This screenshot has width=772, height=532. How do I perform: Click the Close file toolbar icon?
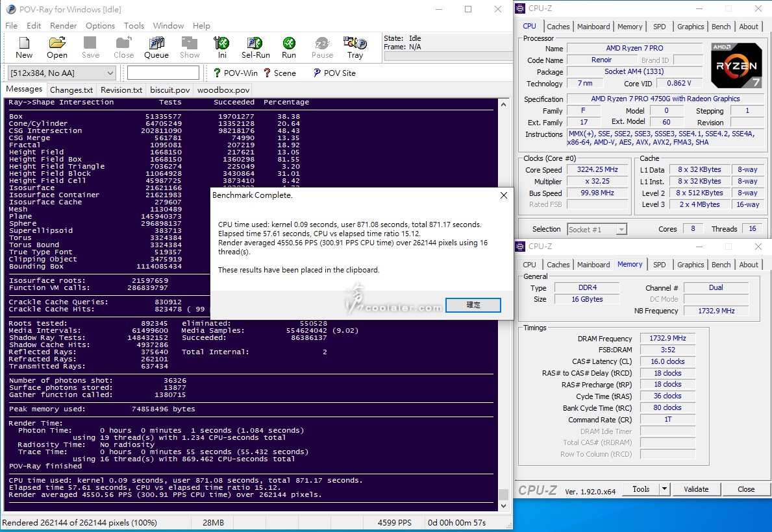click(x=123, y=48)
